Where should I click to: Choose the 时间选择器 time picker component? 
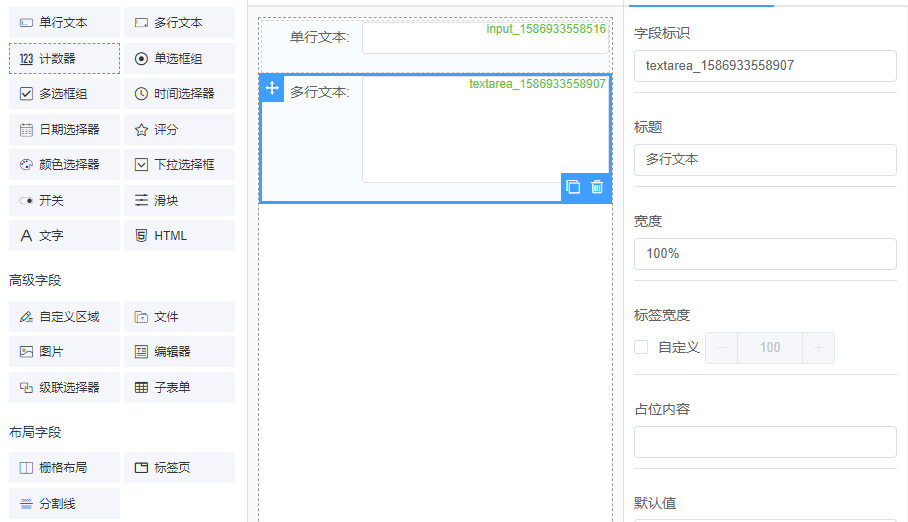[179, 94]
